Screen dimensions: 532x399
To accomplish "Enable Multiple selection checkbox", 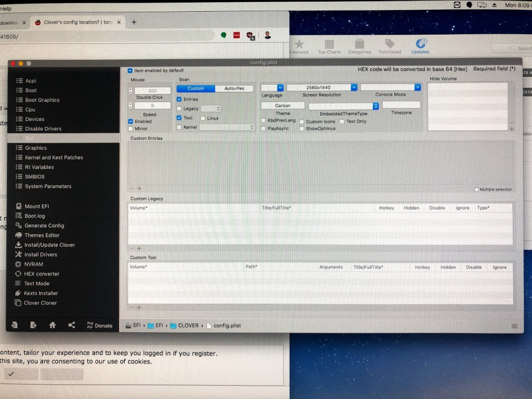I will point(477,189).
